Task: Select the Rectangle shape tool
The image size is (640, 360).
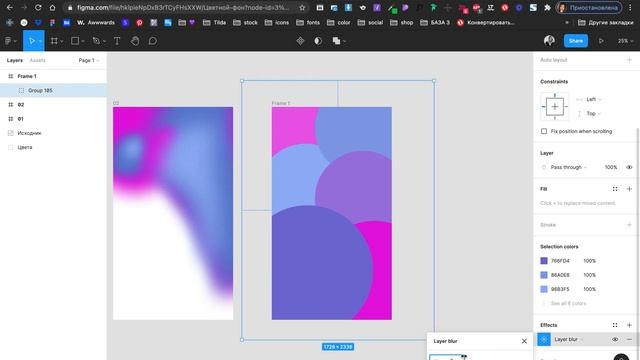Action: (x=75, y=41)
